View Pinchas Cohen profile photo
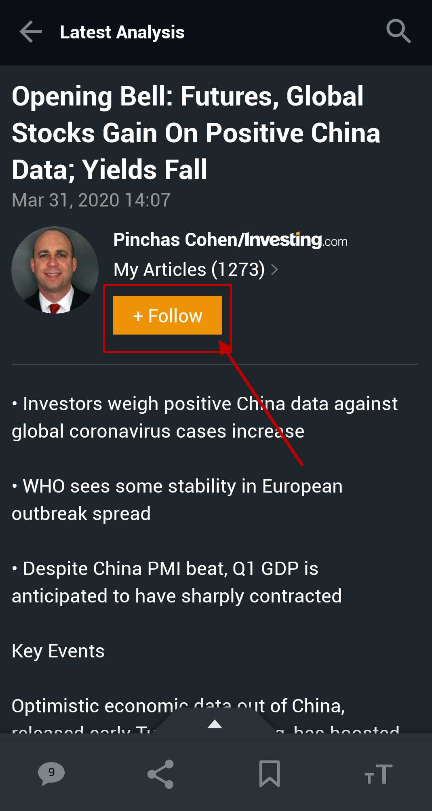 click(55, 270)
